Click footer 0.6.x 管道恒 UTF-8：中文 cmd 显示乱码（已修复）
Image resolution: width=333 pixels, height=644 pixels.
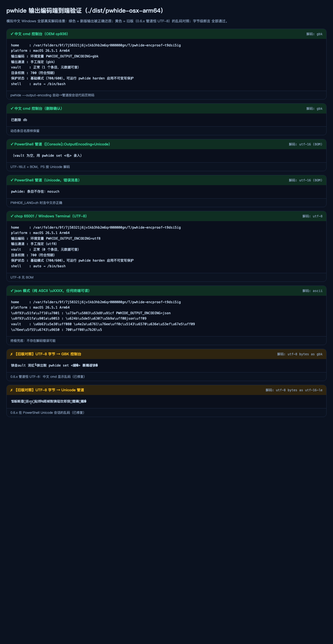tap(48, 376)
